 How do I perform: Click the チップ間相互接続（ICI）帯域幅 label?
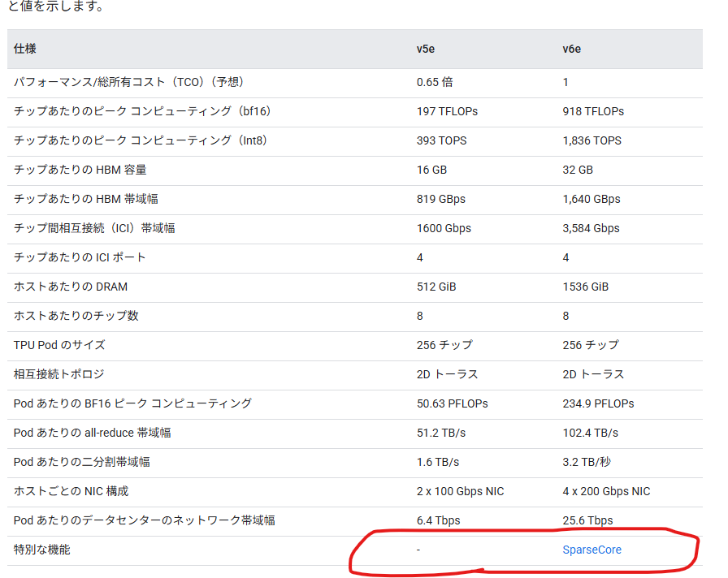tap(94, 228)
